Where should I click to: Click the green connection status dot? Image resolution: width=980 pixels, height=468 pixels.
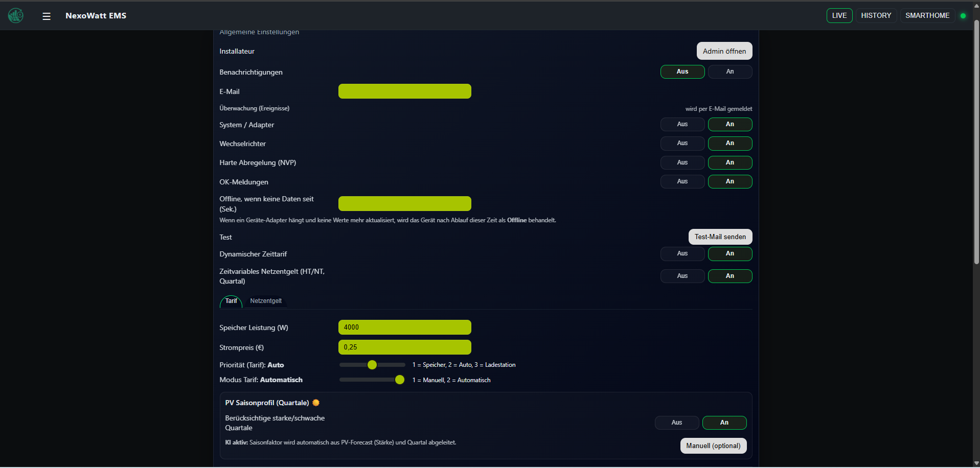(x=963, y=16)
